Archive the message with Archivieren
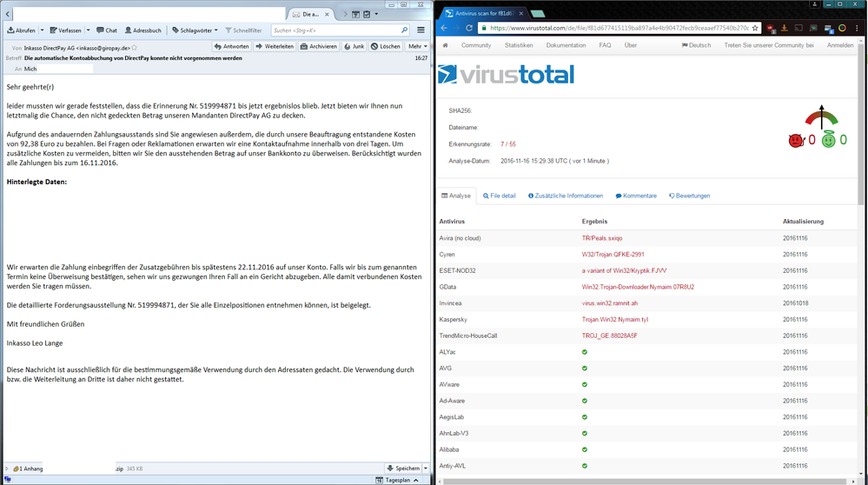868x485 pixels. click(319, 47)
